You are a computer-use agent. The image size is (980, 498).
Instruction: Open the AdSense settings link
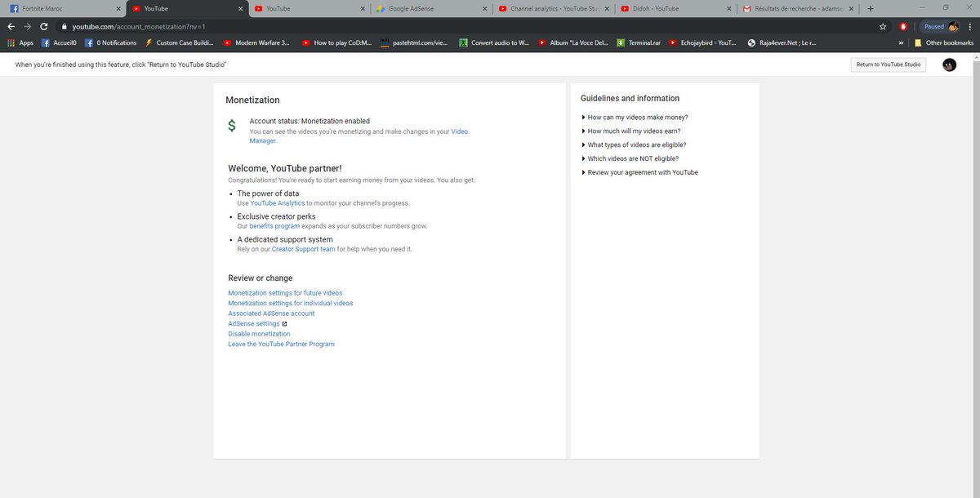click(254, 324)
